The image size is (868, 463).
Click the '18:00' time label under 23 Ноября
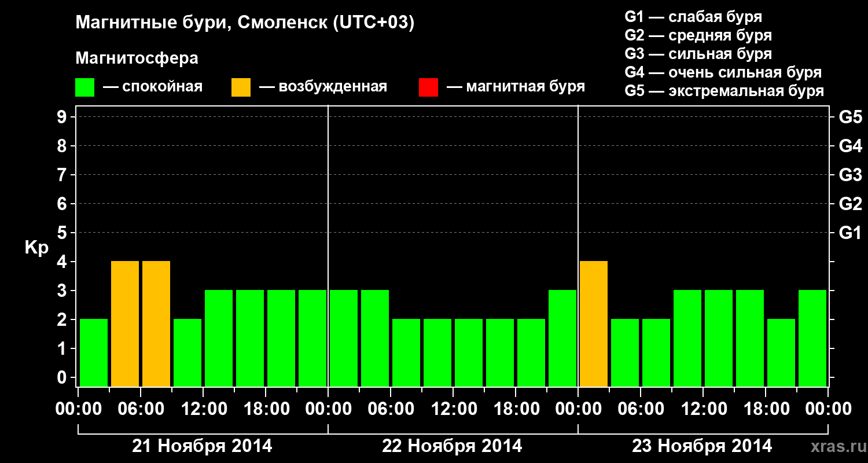(766, 409)
